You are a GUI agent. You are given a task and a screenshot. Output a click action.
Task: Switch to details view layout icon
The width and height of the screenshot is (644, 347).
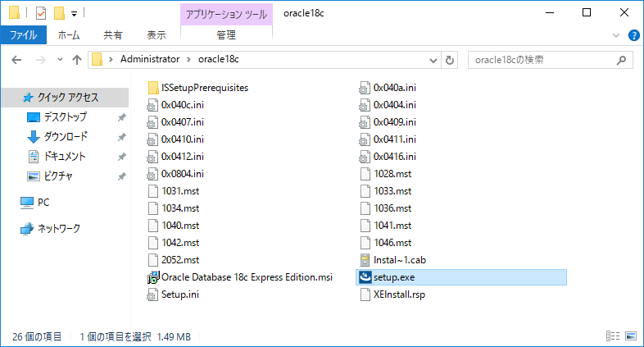coord(613,336)
